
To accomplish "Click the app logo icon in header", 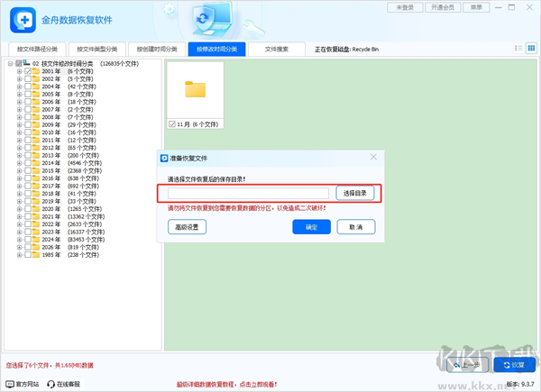I will [x=23, y=20].
